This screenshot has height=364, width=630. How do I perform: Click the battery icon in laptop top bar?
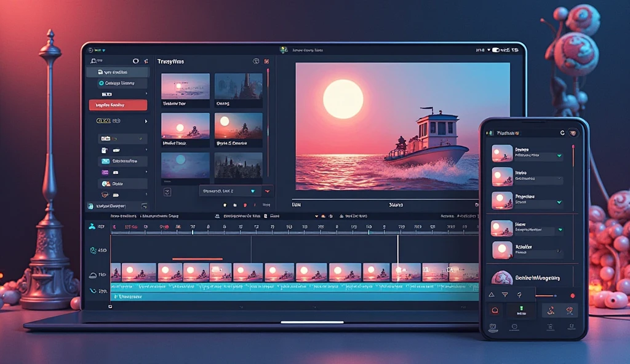pyautogui.click(x=496, y=50)
